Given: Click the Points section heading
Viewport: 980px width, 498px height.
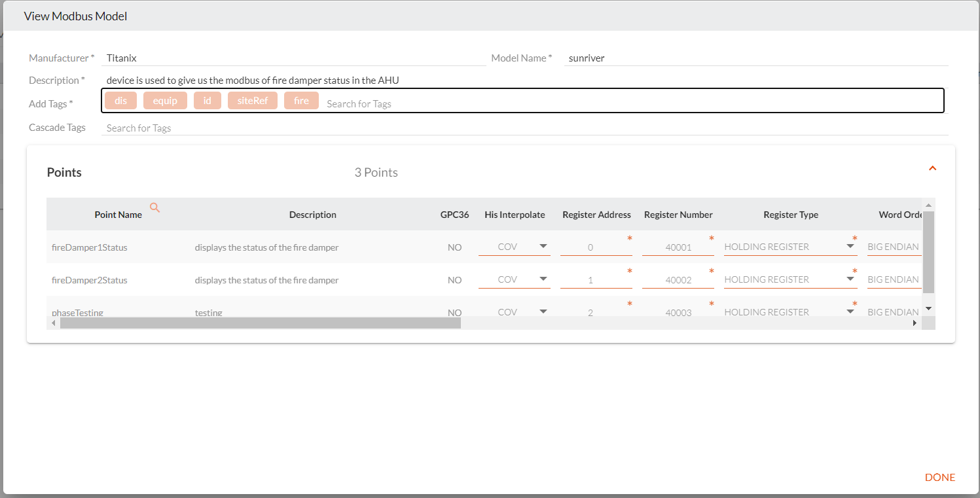Looking at the screenshot, I should point(64,172).
